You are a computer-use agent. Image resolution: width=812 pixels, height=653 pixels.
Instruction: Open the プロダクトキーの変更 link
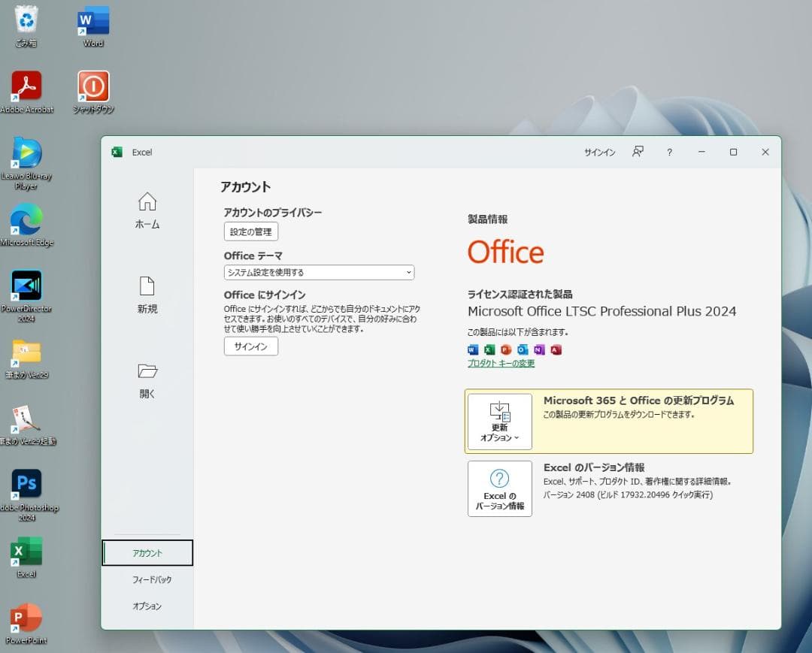click(x=500, y=363)
